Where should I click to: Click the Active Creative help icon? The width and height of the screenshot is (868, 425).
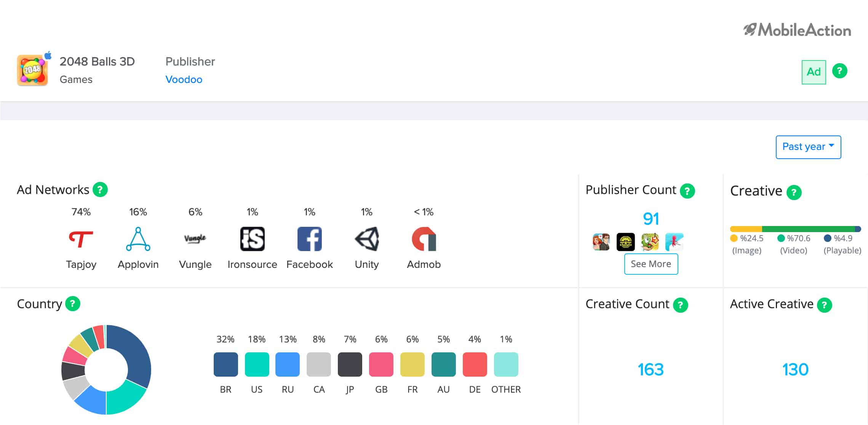coord(825,305)
